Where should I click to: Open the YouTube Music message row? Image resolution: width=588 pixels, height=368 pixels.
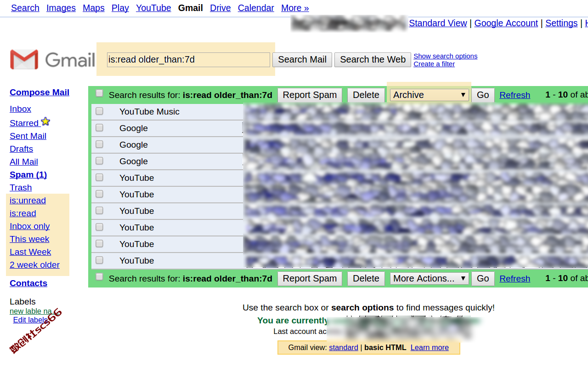pyautogui.click(x=340, y=112)
